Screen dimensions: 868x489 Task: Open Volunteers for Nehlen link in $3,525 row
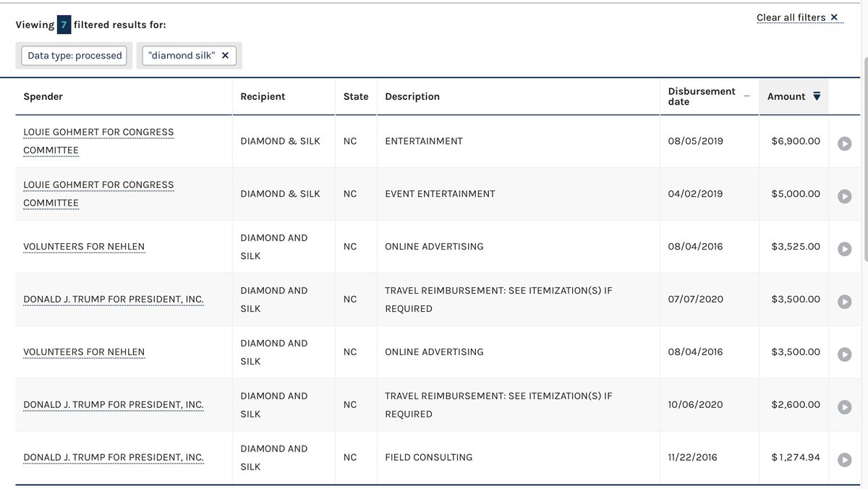click(x=84, y=247)
